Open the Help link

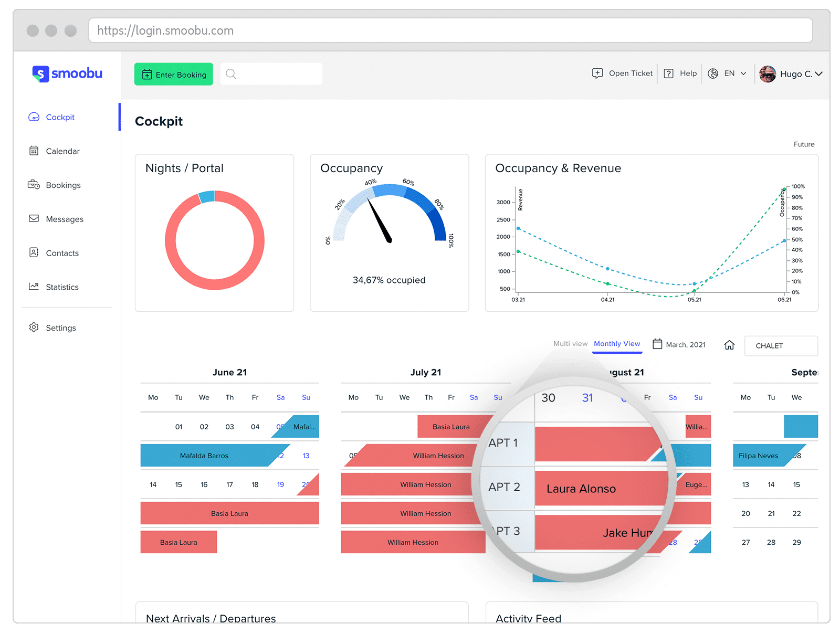(680, 73)
